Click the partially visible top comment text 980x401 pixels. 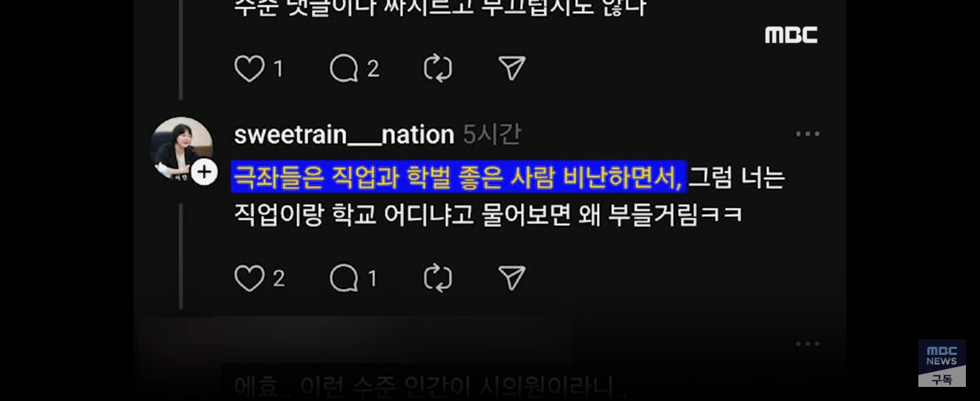click(441, 7)
